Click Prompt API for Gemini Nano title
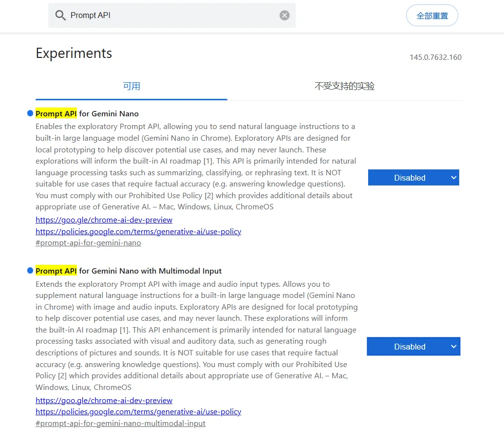 pos(87,113)
